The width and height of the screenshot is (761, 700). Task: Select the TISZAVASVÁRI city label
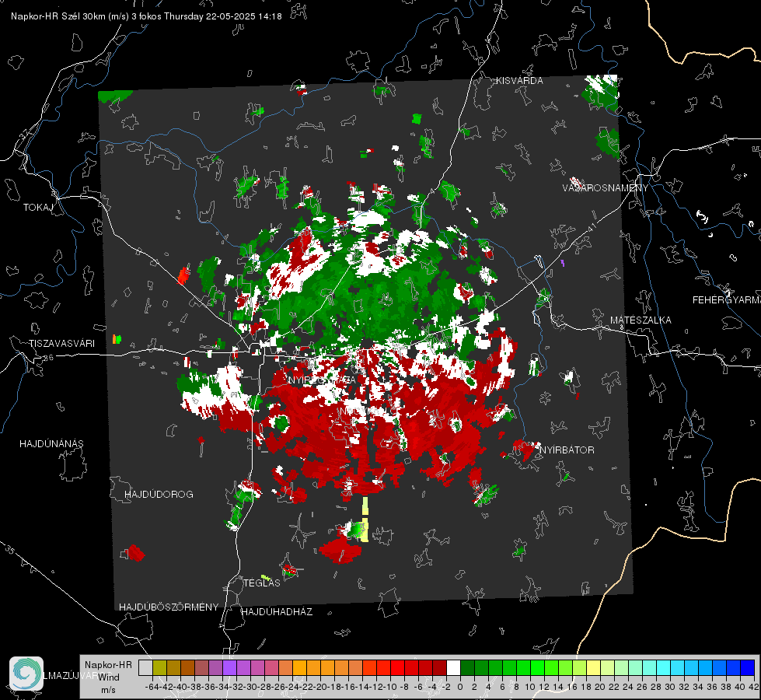coord(61,344)
